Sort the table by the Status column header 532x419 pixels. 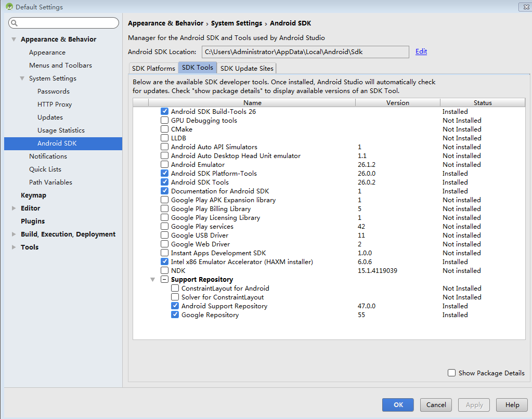click(483, 102)
